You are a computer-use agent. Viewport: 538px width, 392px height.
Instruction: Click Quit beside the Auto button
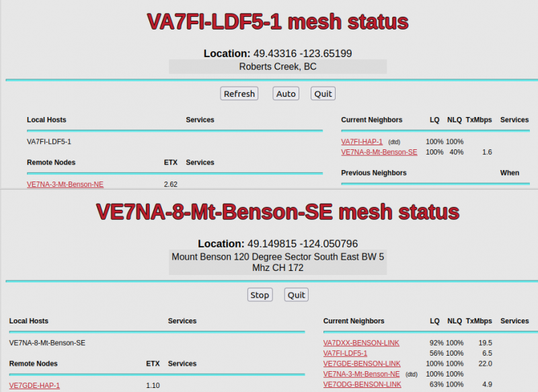(323, 93)
